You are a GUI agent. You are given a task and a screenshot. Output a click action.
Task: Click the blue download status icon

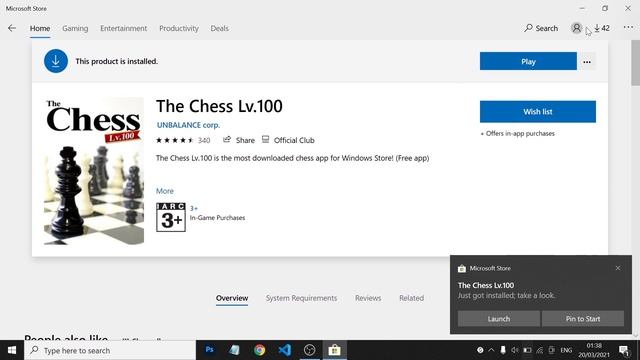(x=56, y=61)
